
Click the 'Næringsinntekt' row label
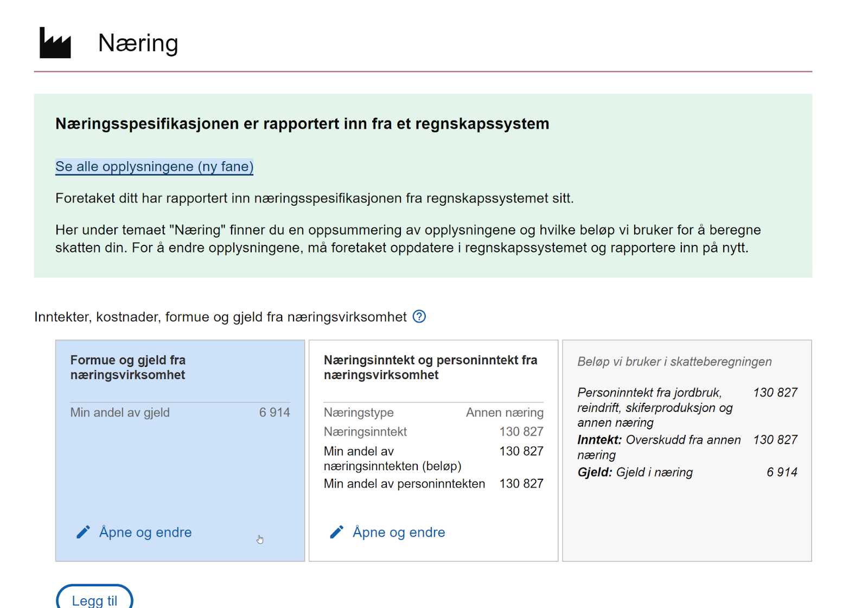pos(365,432)
